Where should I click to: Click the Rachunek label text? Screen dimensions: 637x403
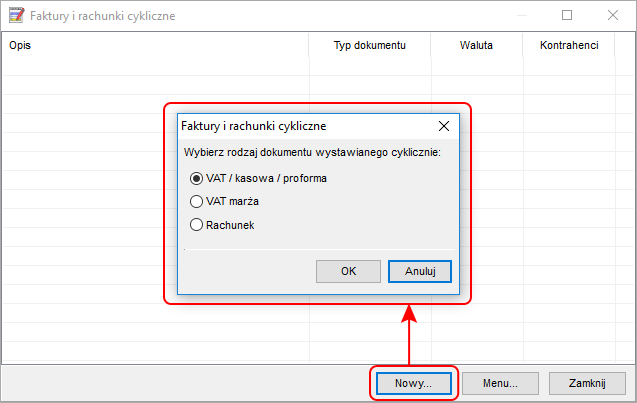tap(230, 225)
